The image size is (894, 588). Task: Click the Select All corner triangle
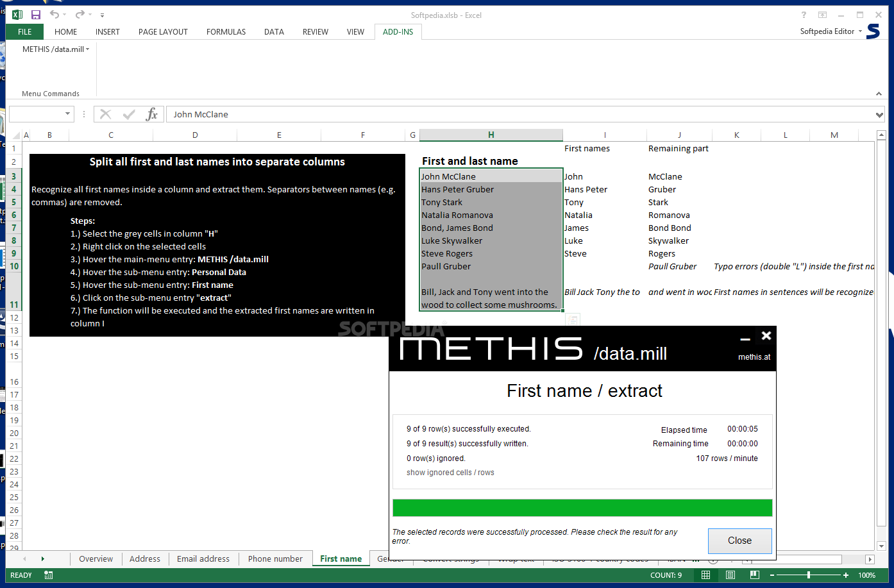[17, 135]
